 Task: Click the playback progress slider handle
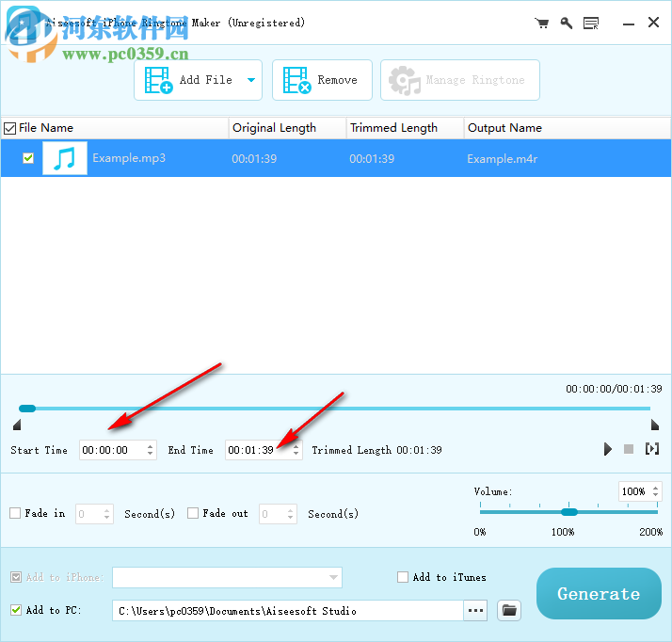coord(27,409)
